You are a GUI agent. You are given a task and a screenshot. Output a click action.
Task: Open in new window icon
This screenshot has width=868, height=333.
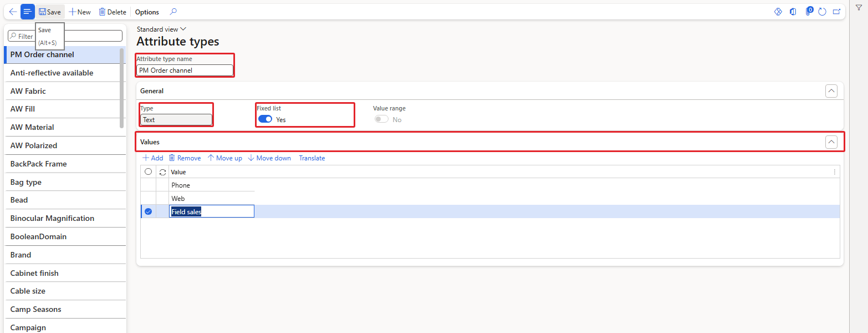tap(836, 12)
